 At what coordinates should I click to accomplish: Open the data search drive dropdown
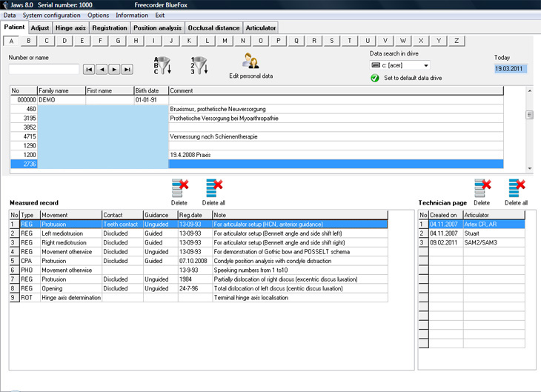[426, 65]
